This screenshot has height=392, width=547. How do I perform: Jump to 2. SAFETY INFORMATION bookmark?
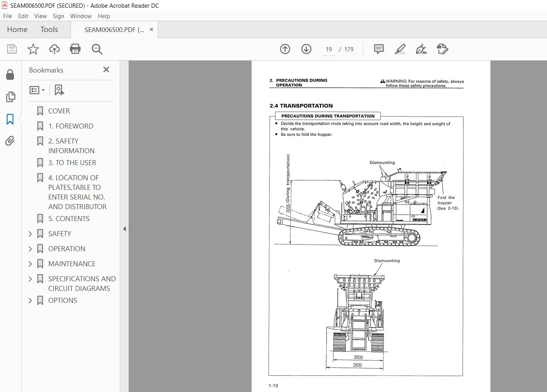[x=71, y=146]
